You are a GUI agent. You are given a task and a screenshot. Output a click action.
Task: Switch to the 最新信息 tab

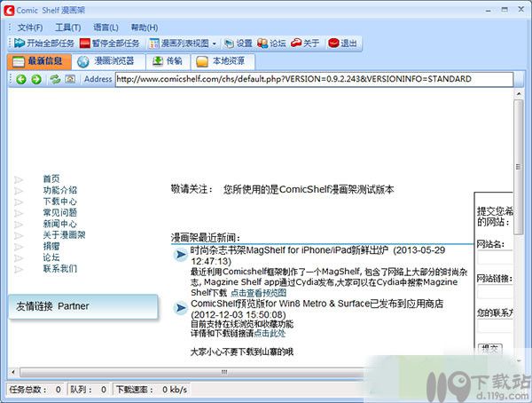point(39,61)
